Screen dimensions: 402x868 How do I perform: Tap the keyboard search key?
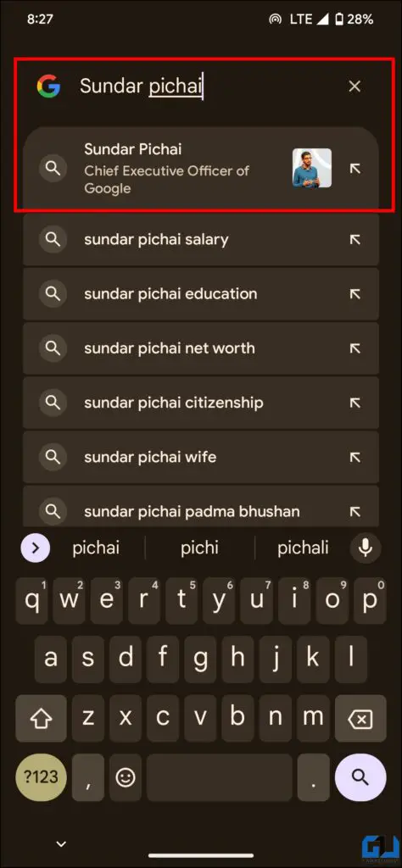pyautogui.click(x=360, y=777)
